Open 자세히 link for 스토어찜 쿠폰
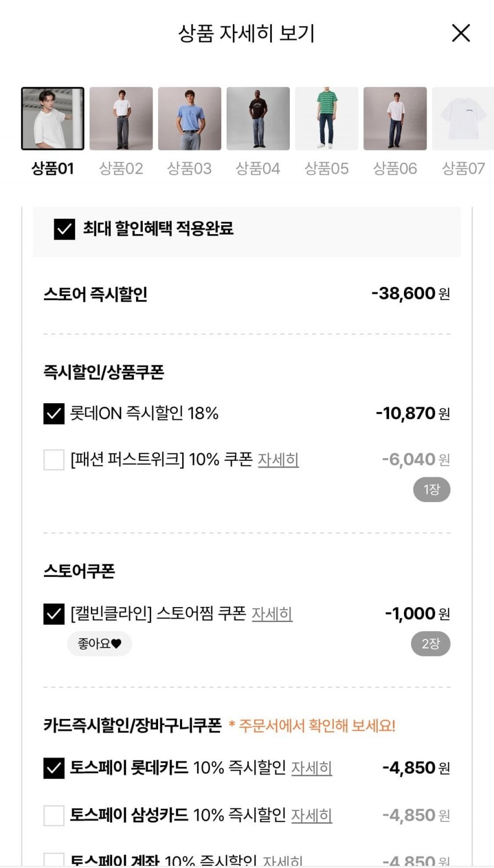 pos(272,614)
